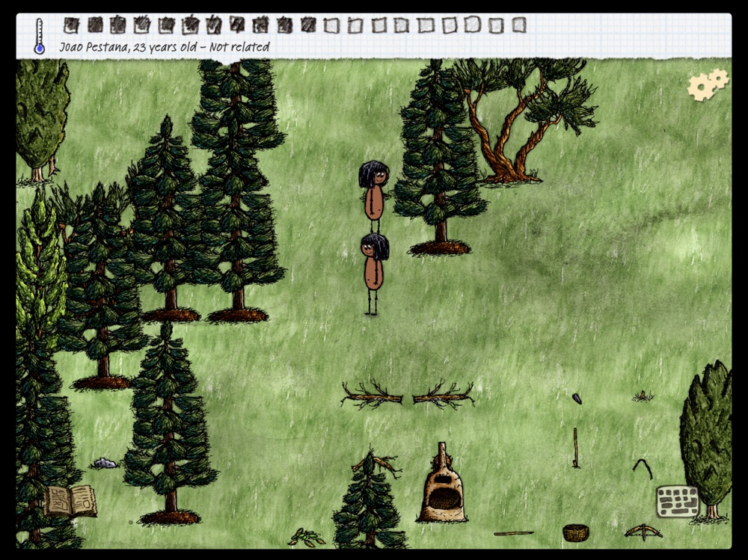Pick up the right fallen branch

coord(443,396)
